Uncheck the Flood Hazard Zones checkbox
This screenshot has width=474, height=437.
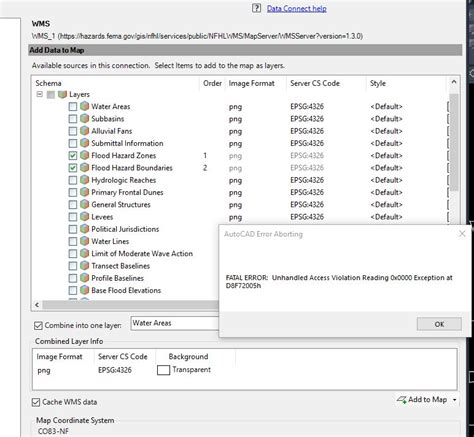pos(73,156)
